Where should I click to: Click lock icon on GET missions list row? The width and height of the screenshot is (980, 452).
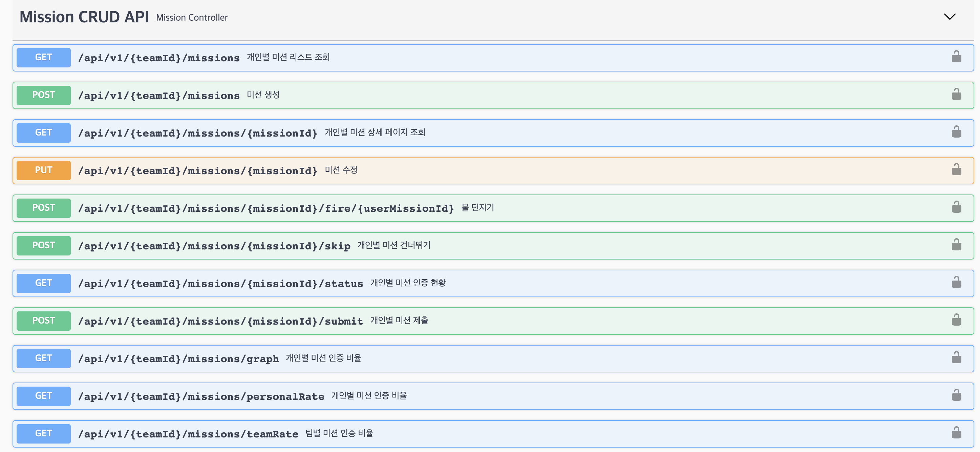pyautogui.click(x=956, y=57)
